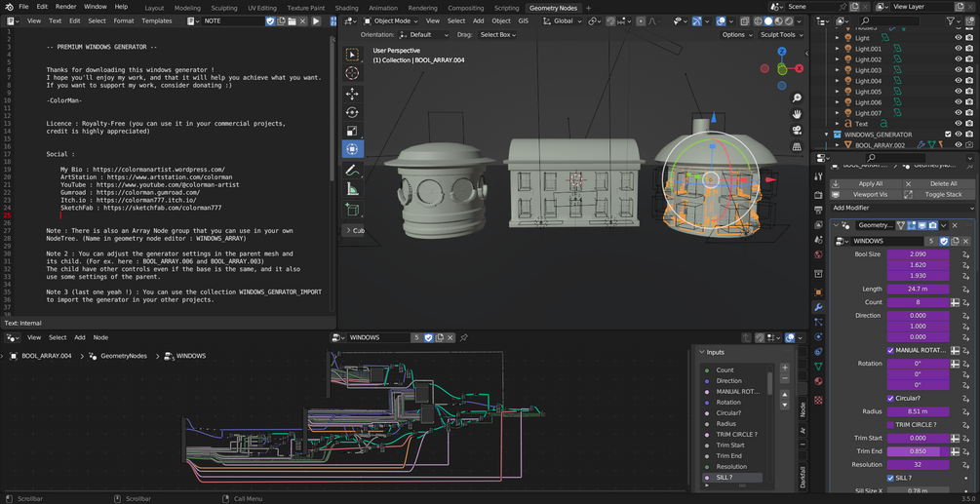Click the Trim End slider field

click(x=917, y=451)
